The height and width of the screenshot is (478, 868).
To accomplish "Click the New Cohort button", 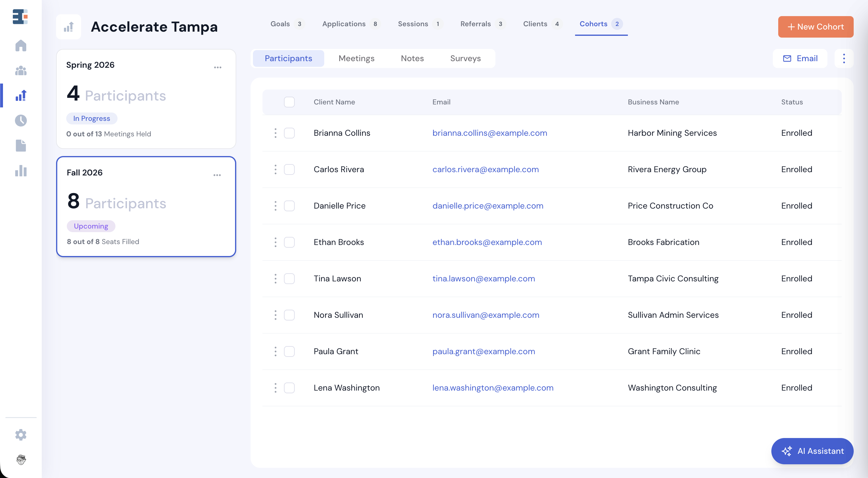I will point(816,27).
